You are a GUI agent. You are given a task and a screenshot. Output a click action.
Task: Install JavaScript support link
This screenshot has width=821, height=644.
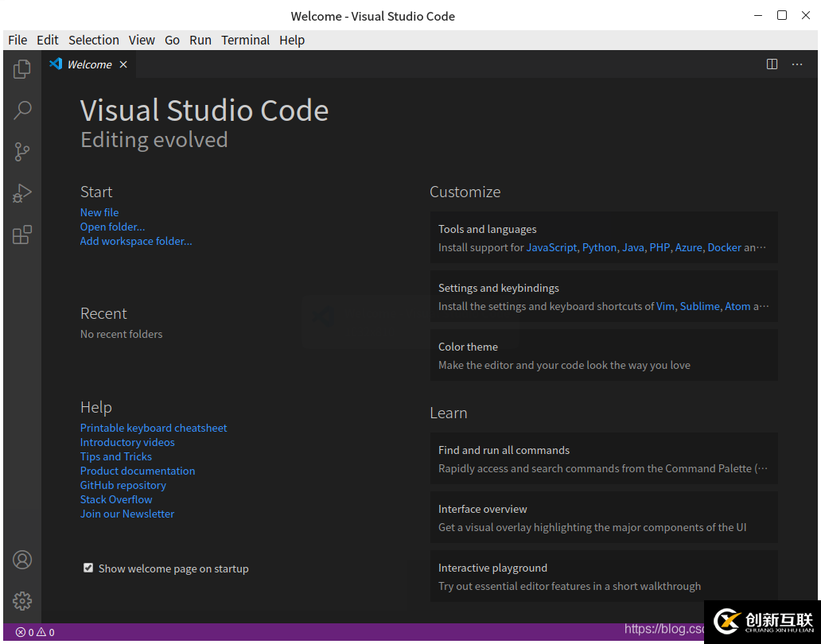pos(551,247)
